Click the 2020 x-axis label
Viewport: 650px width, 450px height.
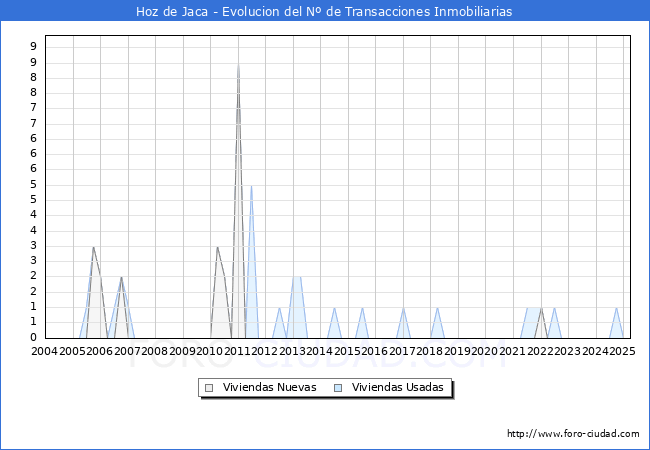point(485,351)
